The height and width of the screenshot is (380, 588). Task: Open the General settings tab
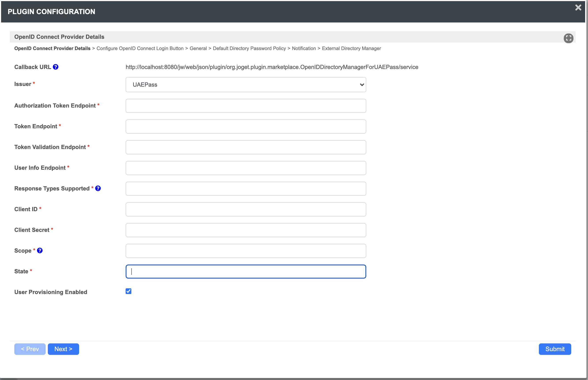click(198, 48)
